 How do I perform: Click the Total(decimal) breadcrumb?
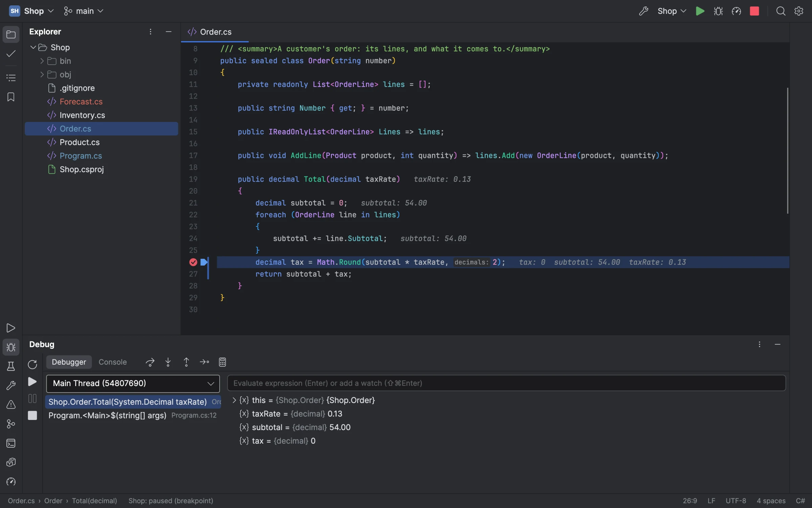point(94,501)
